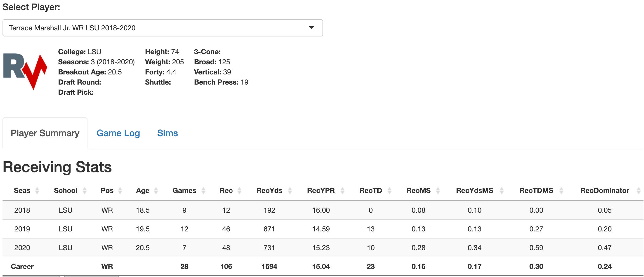Viewport: 644px width, 277px height.
Task: Click the Seasons 3 (2018-2020) text
Action: [x=96, y=62]
